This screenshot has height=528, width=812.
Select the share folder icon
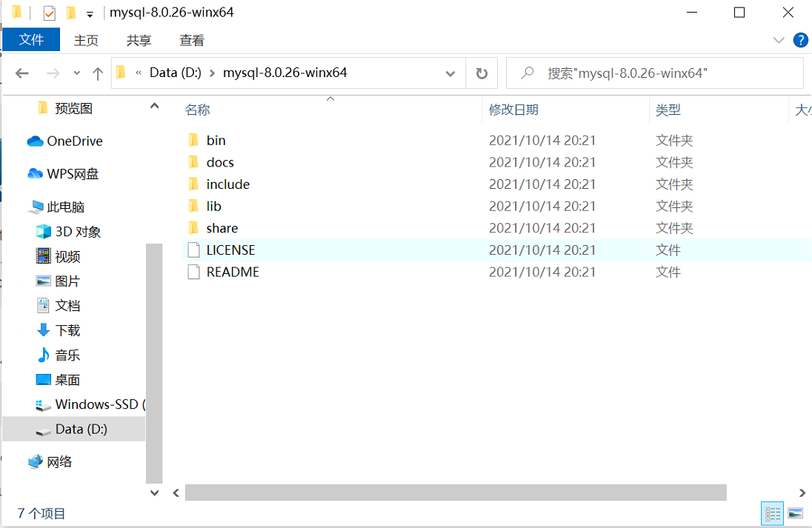tap(193, 228)
